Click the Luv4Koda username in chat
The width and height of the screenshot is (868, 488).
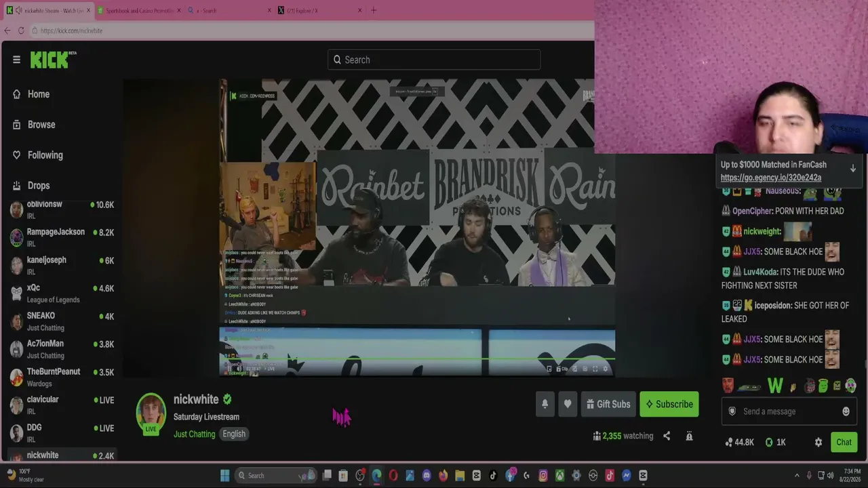tap(759, 272)
